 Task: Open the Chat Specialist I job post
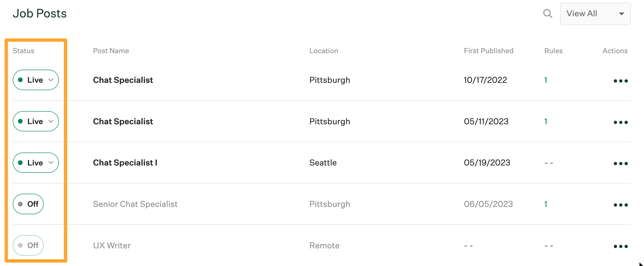125,163
